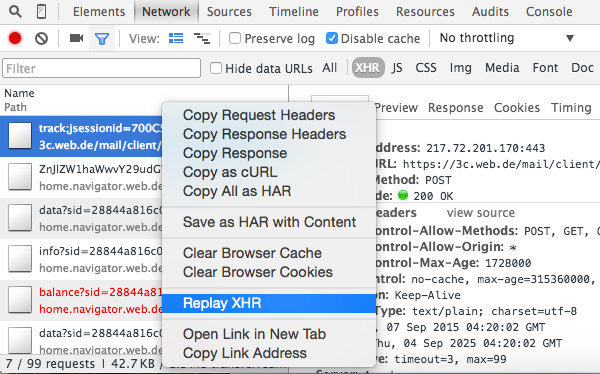Filter requests by Doc type

click(582, 68)
